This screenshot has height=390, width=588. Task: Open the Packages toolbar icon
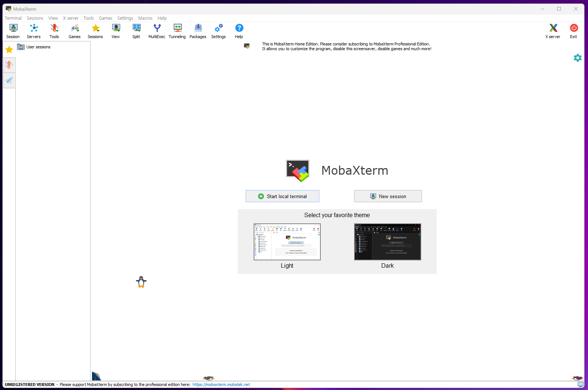click(198, 31)
